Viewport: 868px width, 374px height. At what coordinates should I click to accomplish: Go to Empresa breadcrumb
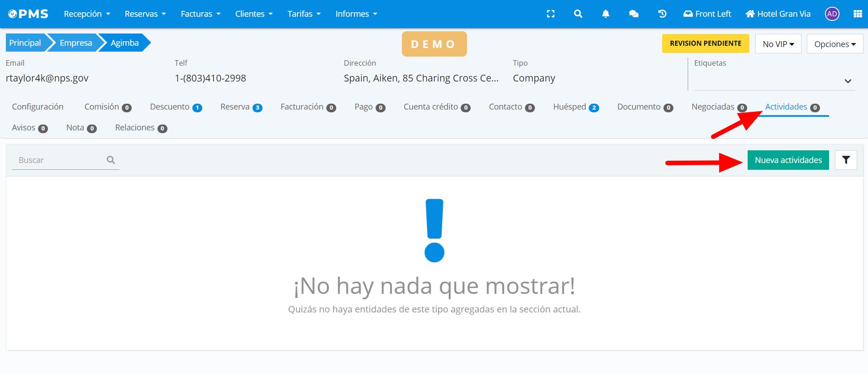coord(76,43)
